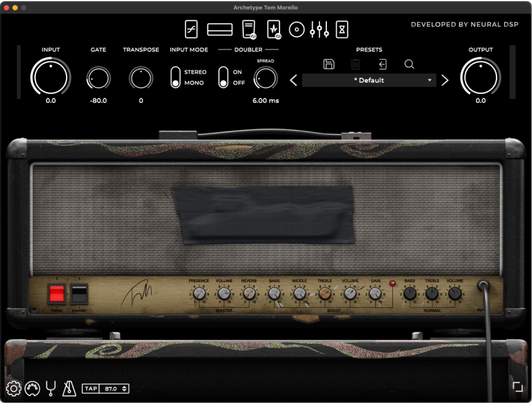
Task: Open the Default preset dropdown
Action: click(x=368, y=81)
